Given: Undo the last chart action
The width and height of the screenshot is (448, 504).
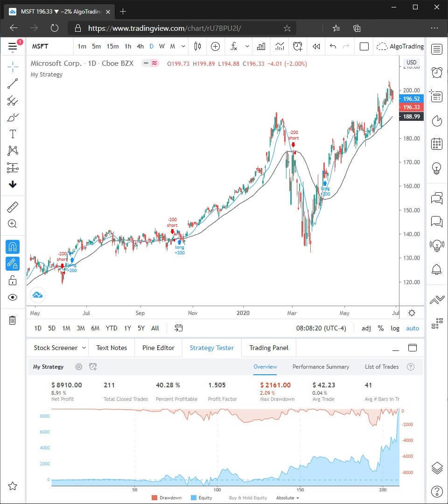Looking at the screenshot, I should pos(333,46).
